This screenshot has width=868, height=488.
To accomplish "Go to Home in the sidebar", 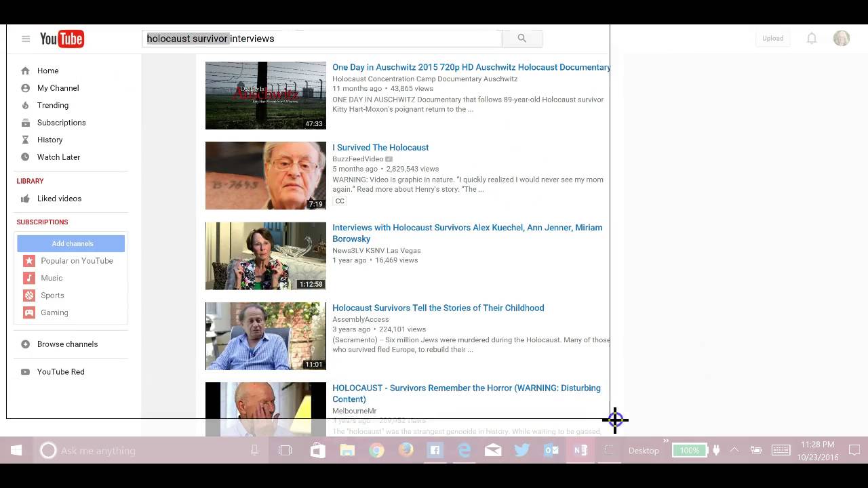I will click(48, 70).
